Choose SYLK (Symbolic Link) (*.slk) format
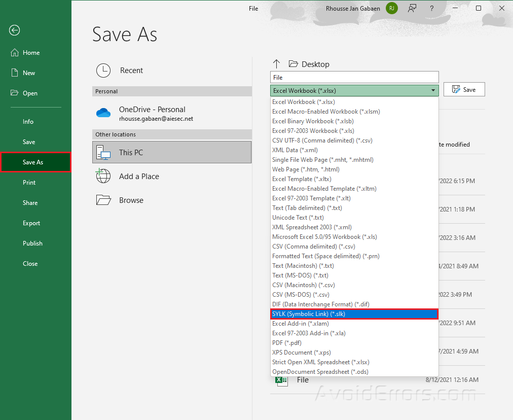The image size is (513, 420). click(354, 314)
